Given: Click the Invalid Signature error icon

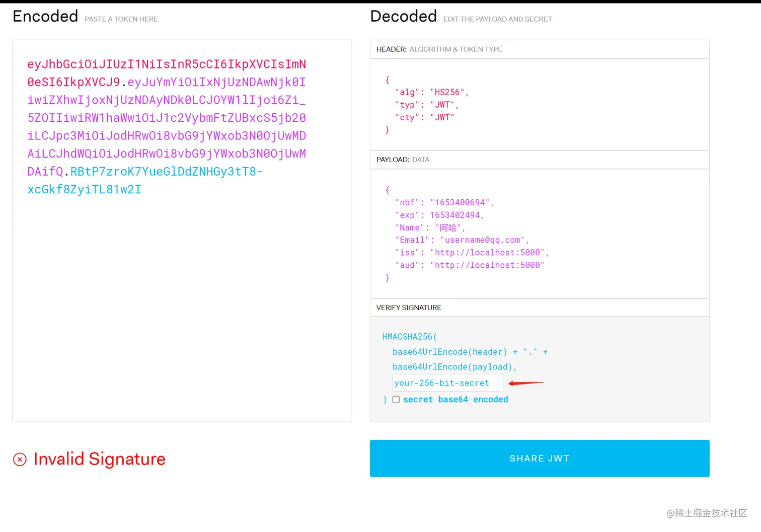Looking at the screenshot, I should pyautogui.click(x=20, y=459).
